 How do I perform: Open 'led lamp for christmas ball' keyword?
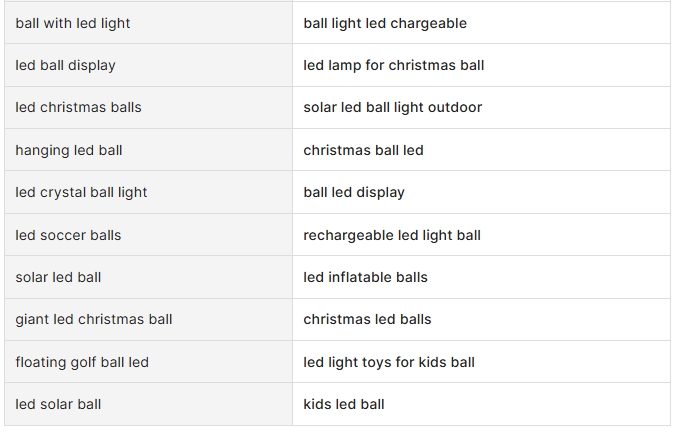(393, 65)
